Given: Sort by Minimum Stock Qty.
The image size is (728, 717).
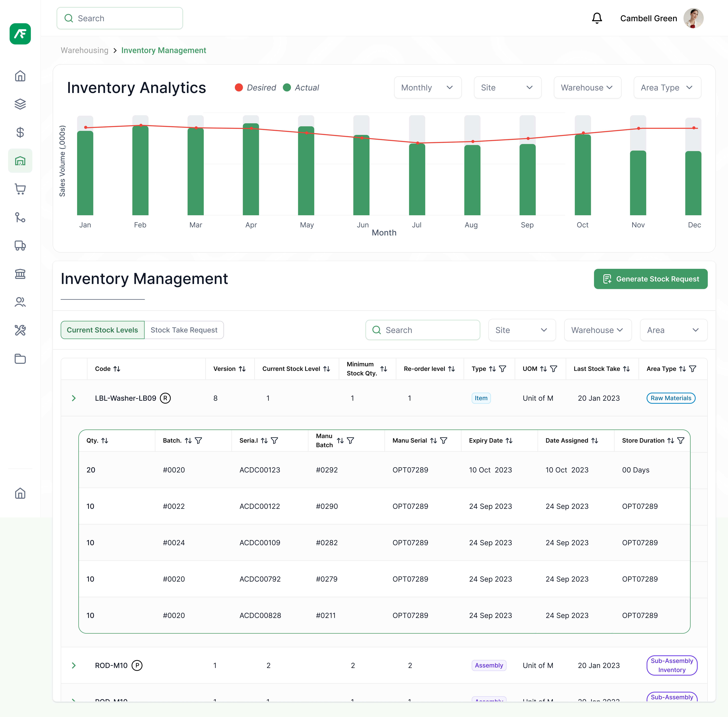Looking at the screenshot, I should (384, 369).
